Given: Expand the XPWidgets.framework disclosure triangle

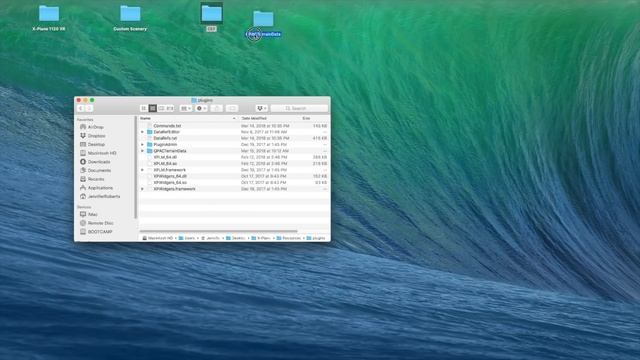Looking at the screenshot, I should 142,189.
